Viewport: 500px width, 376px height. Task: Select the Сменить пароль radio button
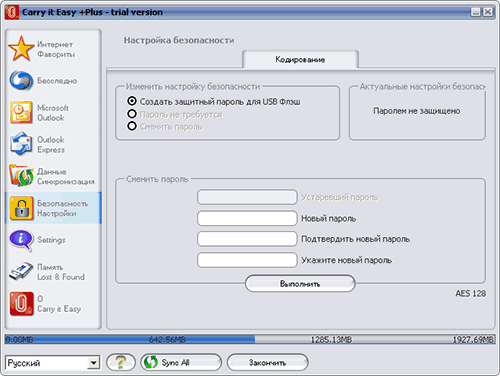pyautogui.click(x=132, y=126)
